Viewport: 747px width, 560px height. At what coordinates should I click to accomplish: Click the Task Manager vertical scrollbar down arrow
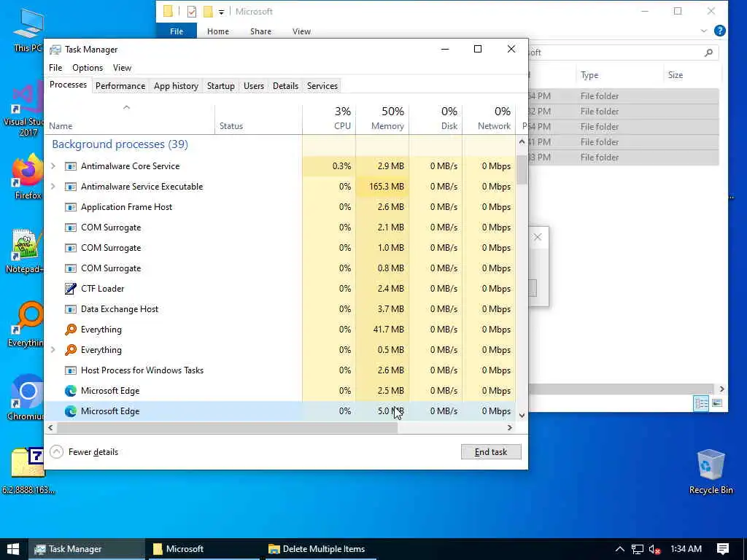522,416
